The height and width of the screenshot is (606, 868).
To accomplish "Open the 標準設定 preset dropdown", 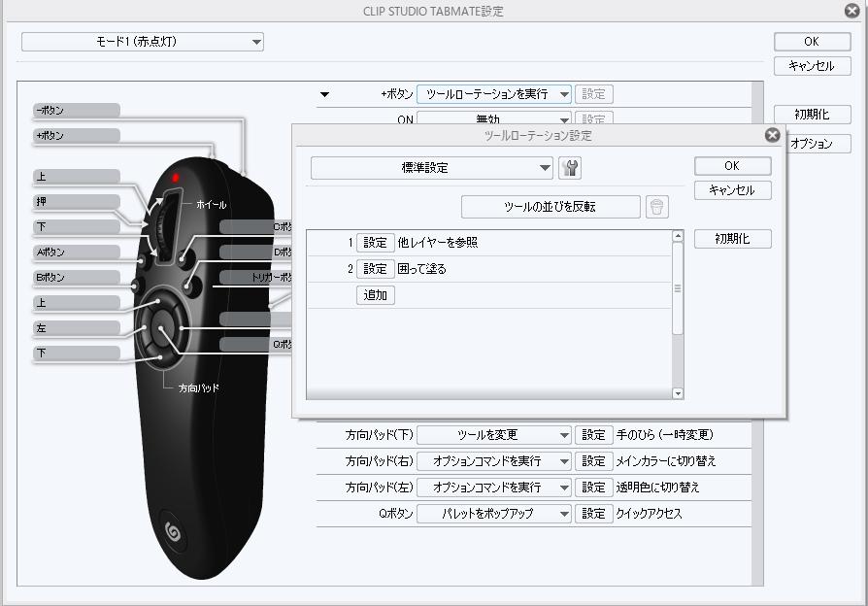I will click(x=433, y=167).
